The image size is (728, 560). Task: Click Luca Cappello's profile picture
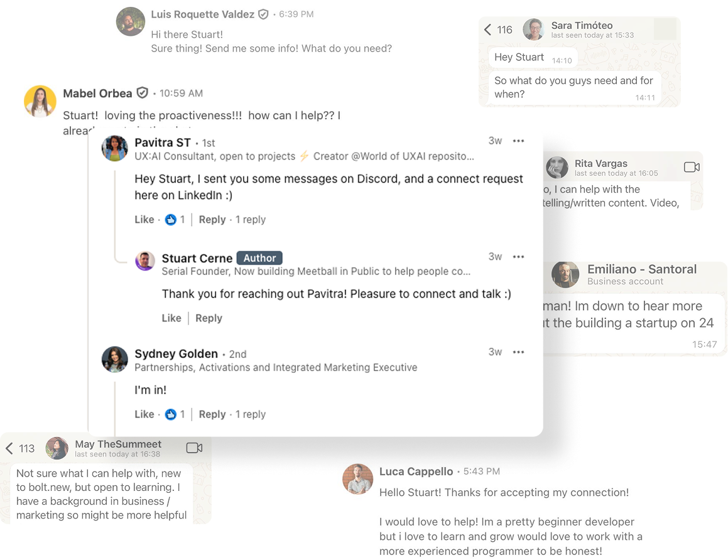tap(357, 479)
